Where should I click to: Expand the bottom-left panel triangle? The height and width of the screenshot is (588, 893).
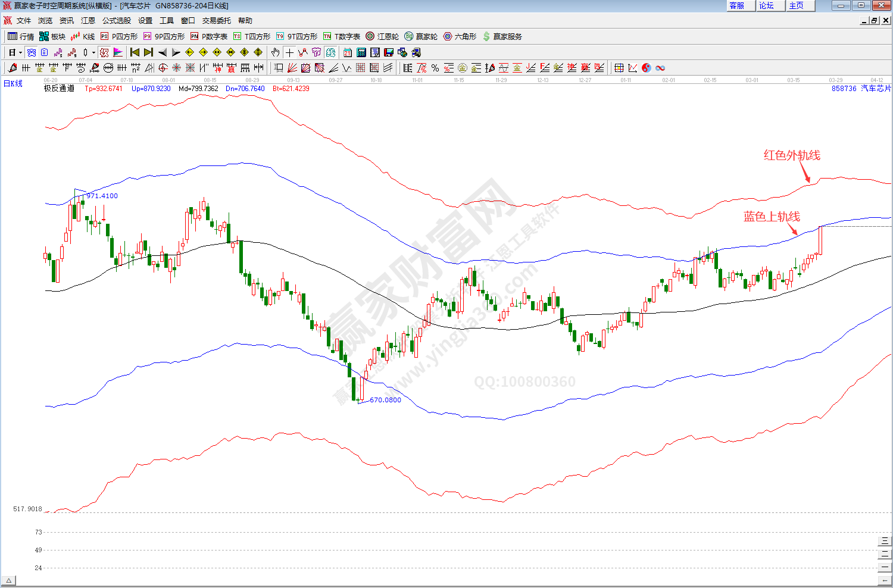(9, 580)
